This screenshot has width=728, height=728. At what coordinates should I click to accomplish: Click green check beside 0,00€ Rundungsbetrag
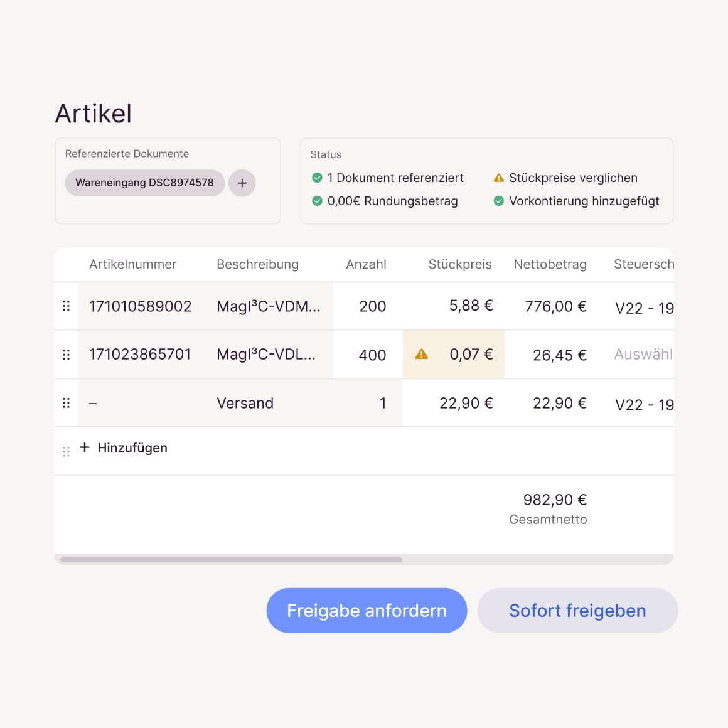pyautogui.click(x=318, y=201)
